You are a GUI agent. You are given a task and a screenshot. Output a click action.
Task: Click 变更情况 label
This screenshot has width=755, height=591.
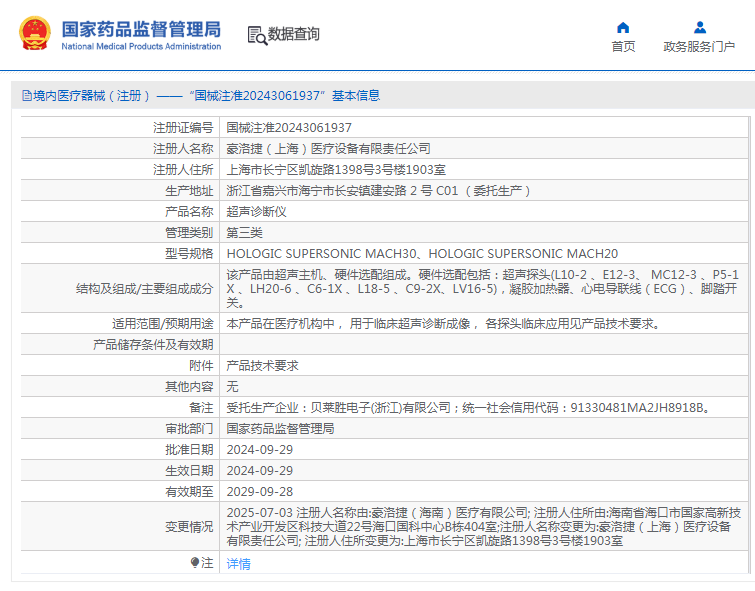[x=189, y=527]
